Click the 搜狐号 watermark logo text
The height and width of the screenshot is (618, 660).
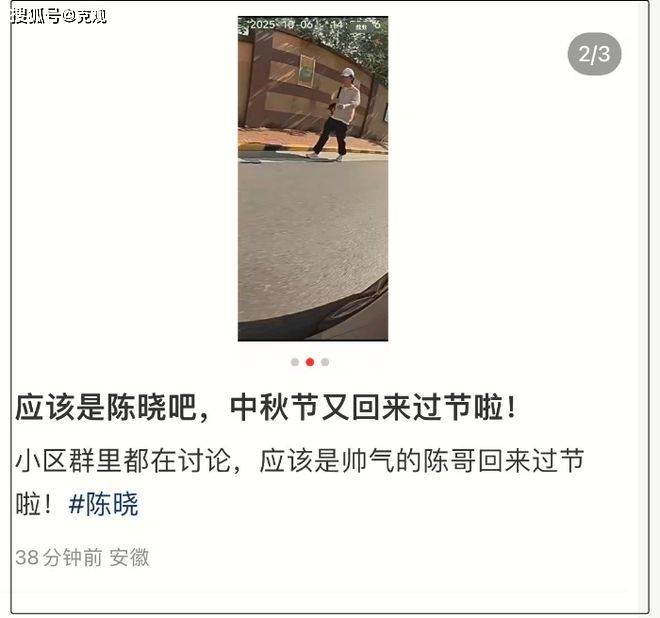coord(36,16)
